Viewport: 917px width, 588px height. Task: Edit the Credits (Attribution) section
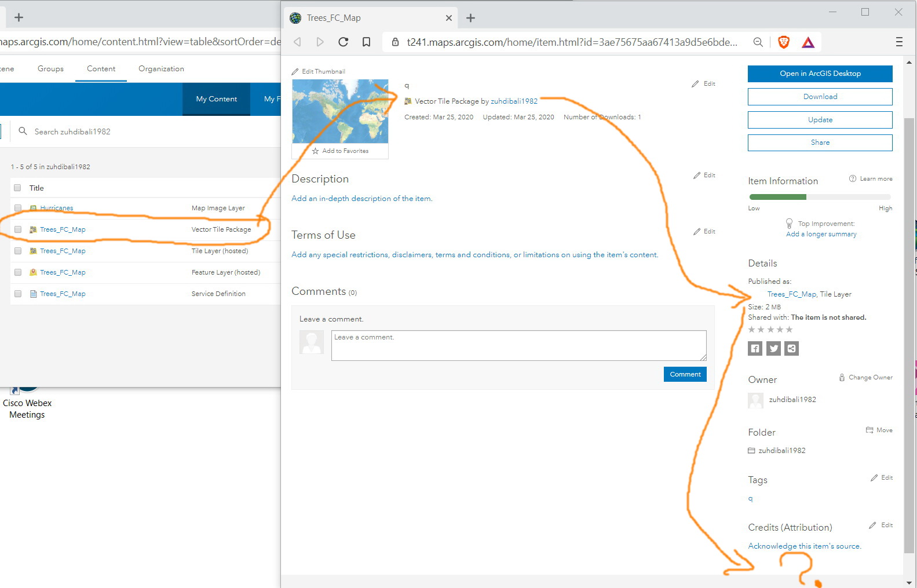tap(881, 525)
